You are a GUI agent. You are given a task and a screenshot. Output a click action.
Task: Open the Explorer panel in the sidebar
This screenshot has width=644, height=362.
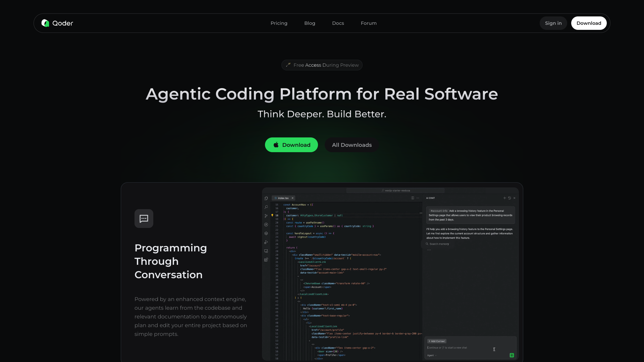coord(266,198)
